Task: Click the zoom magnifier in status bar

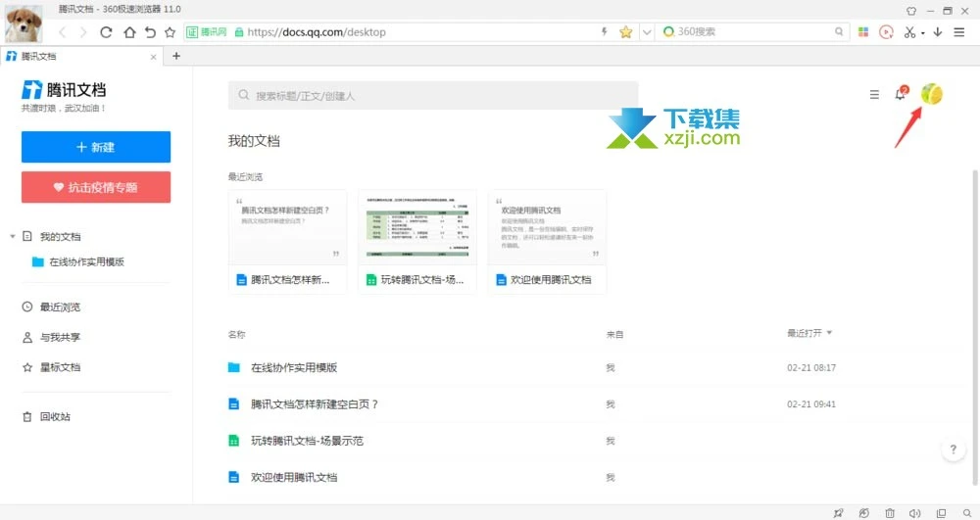Action: point(967,513)
